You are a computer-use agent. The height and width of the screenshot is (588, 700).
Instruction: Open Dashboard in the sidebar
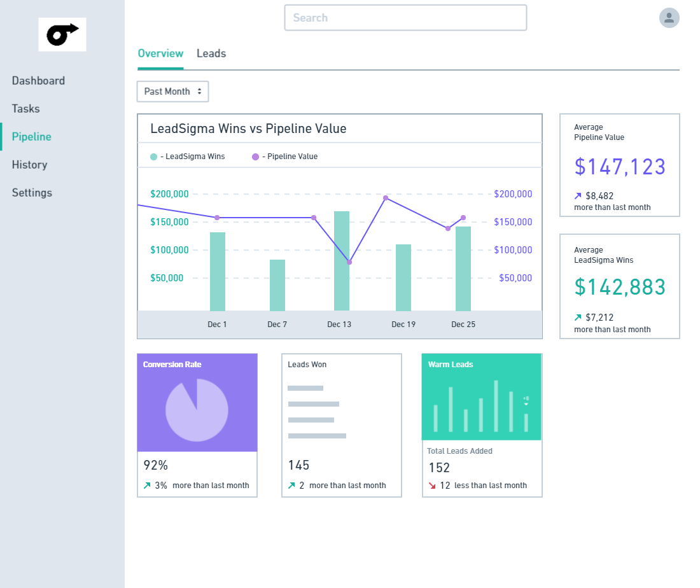tap(38, 81)
